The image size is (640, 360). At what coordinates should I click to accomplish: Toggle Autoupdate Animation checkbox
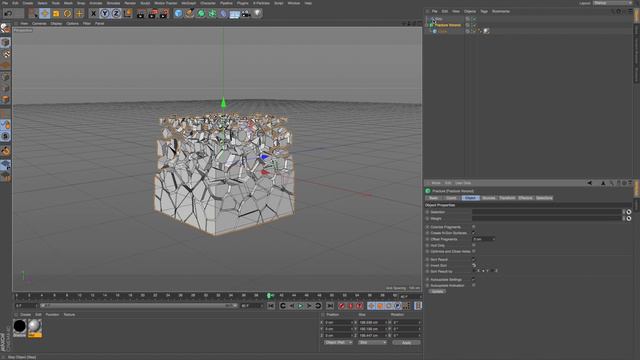click(473, 285)
